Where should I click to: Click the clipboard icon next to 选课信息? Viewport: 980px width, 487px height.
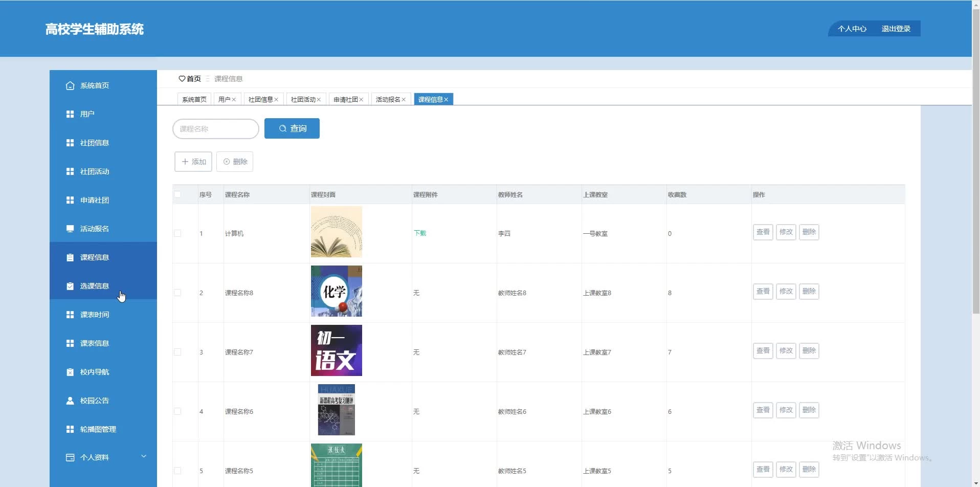click(70, 286)
